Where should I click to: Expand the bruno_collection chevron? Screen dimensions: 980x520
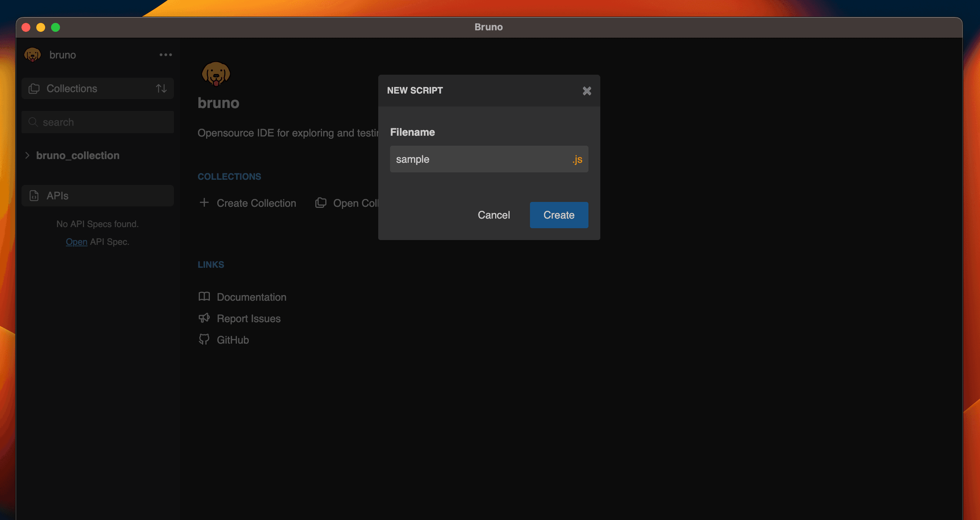pos(27,155)
